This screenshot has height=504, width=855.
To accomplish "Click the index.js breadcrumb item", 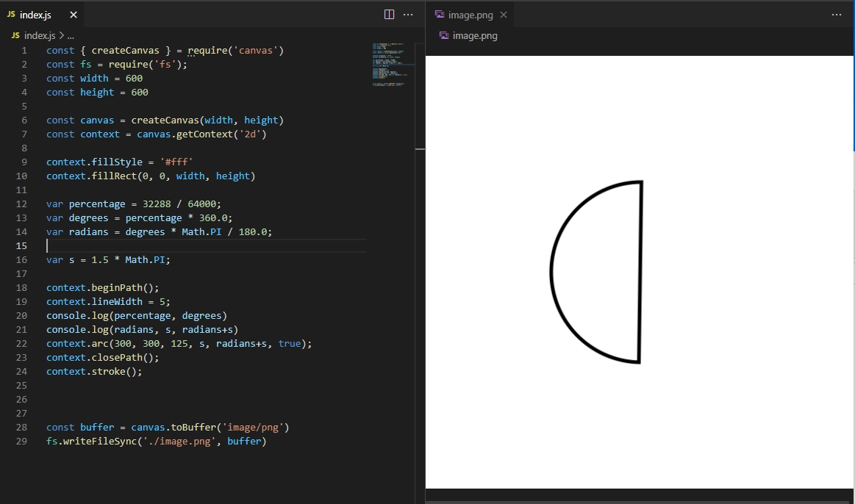I will [x=40, y=35].
